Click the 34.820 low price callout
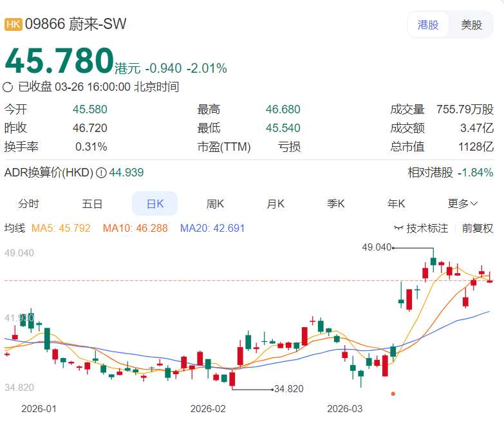 (288, 389)
